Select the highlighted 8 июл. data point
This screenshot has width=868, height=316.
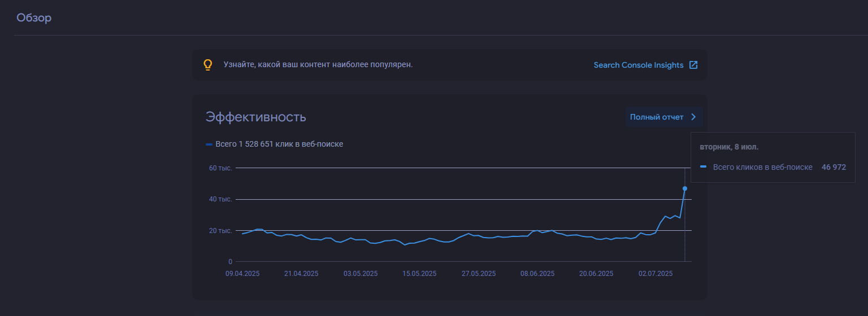pos(685,188)
